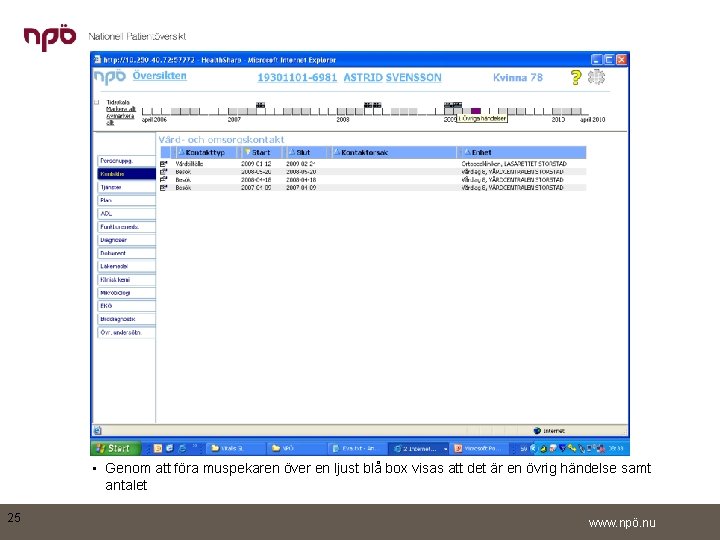Image resolution: width=720 pixels, height=540 pixels.
Task: Click the 'april 2006' timeline label
Action: (x=154, y=119)
